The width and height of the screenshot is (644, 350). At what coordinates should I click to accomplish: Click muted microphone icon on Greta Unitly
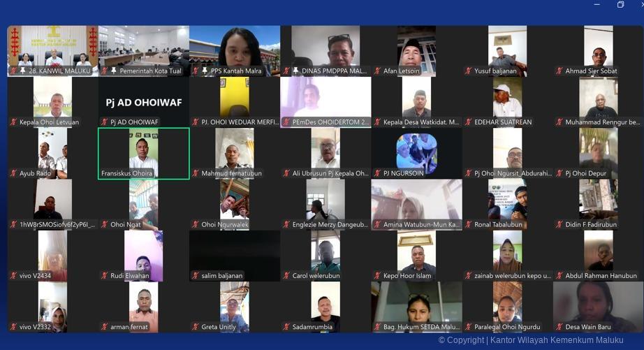(195, 327)
